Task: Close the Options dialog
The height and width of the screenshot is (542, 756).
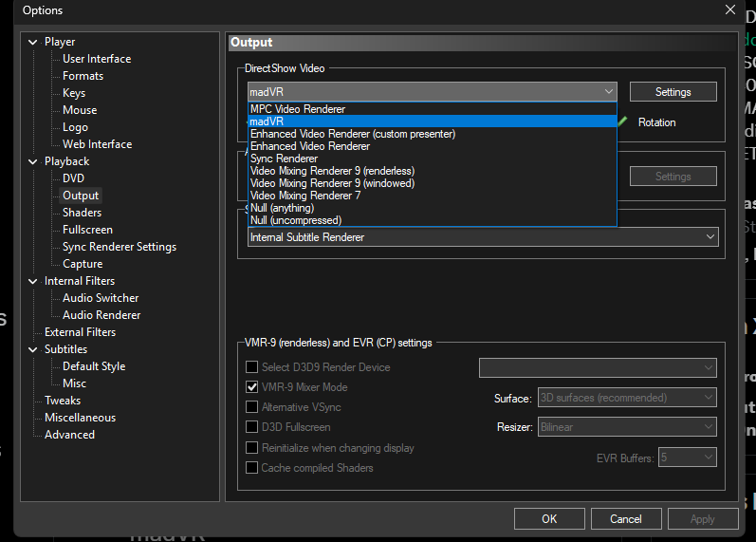Action: [730, 9]
